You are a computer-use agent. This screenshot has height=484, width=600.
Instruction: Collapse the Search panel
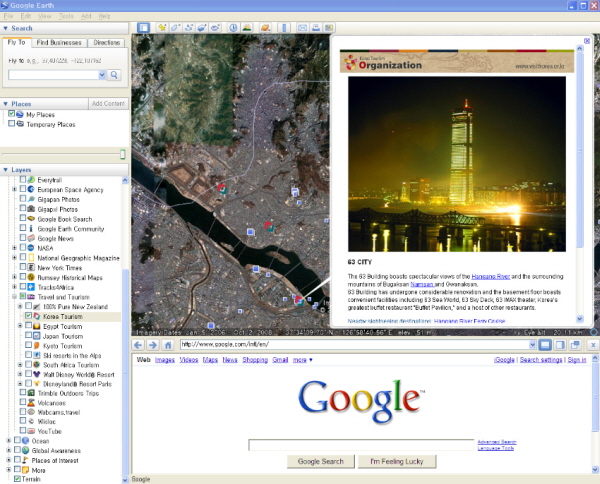[5, 28]
